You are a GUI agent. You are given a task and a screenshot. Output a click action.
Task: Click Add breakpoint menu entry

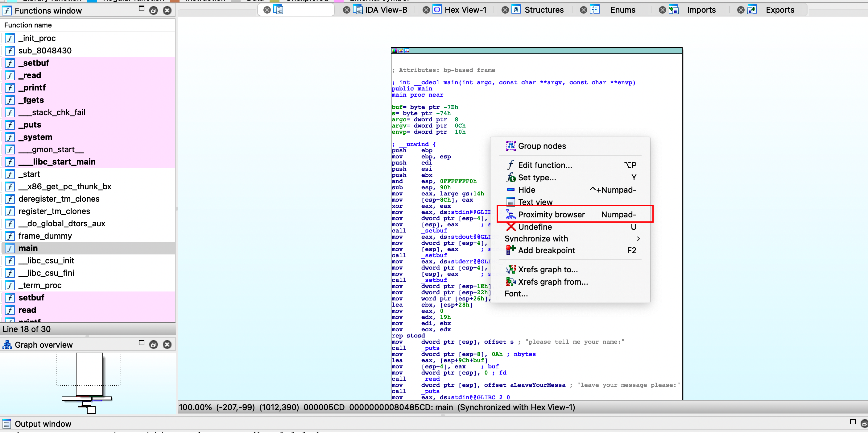pyautogui.click(x=546, y=250)
